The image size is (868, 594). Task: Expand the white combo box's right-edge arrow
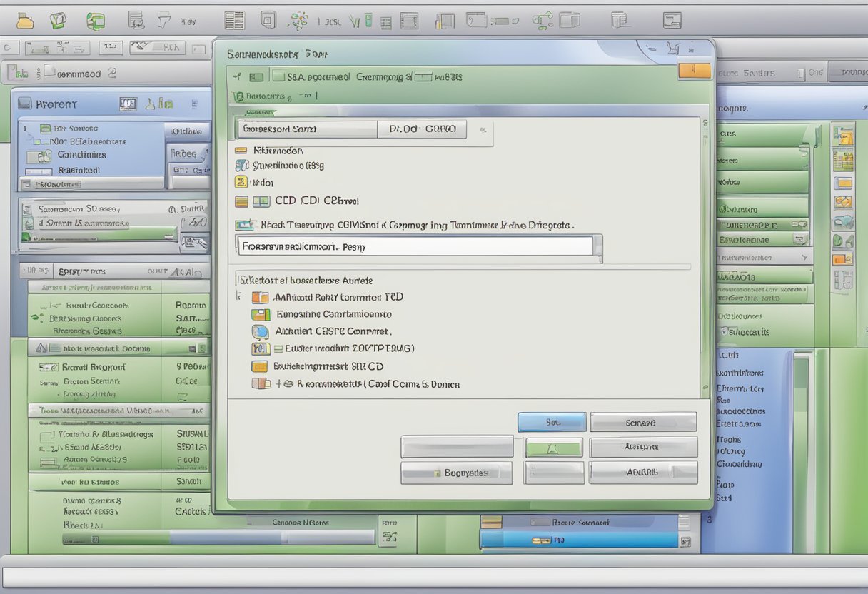(x=597, y=248)
